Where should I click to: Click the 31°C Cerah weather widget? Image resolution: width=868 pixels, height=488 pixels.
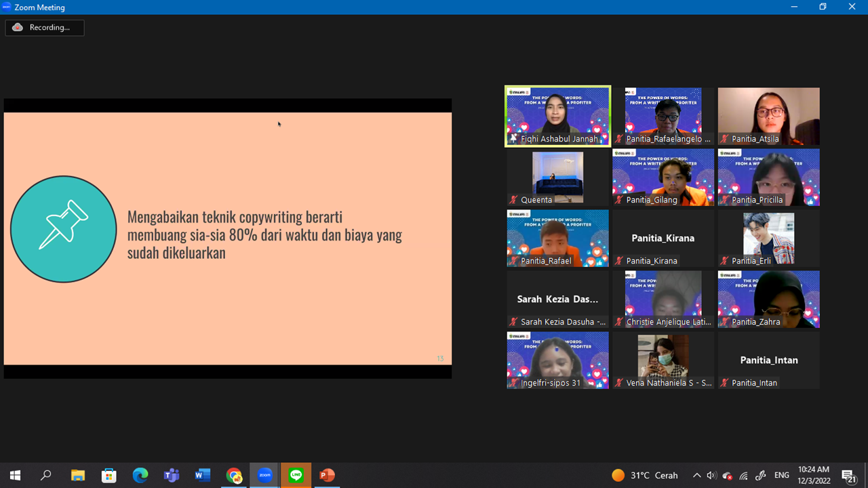[644, 475]
